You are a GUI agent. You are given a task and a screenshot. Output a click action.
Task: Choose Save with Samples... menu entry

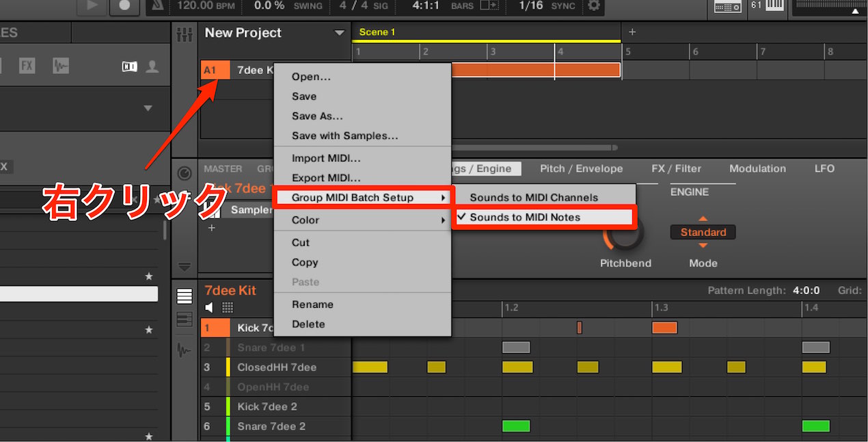[x=362, y=135]
